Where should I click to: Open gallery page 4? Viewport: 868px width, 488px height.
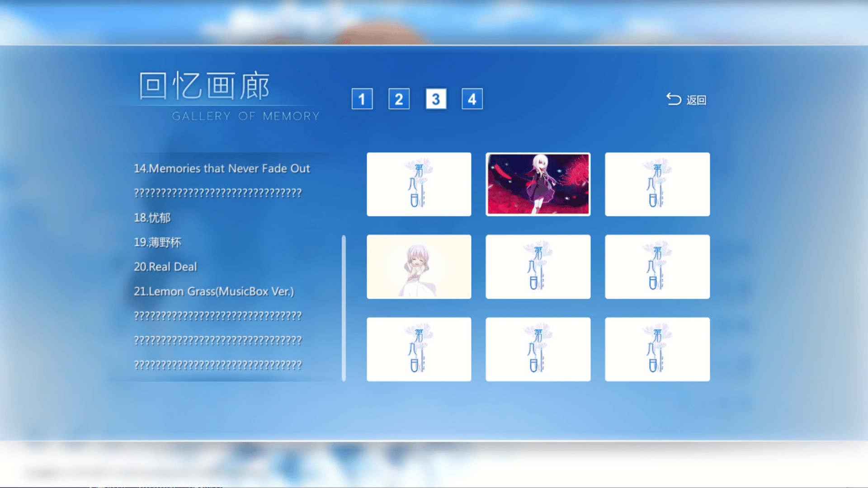[472, 99]
